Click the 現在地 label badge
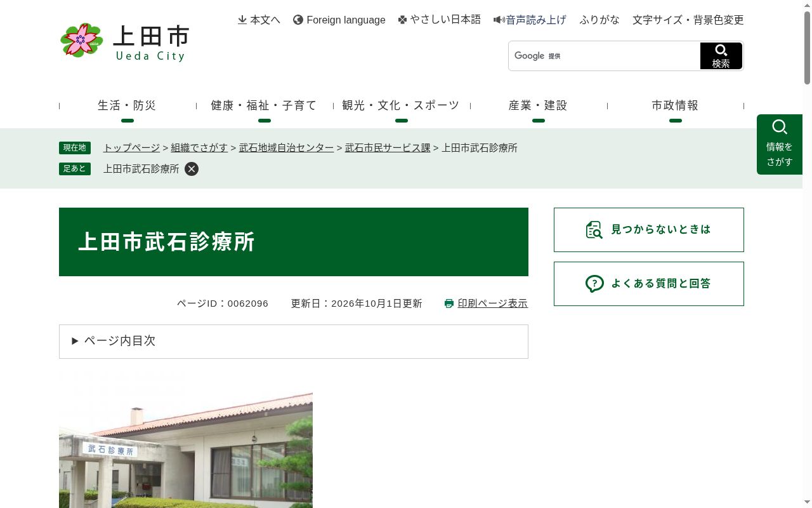The height and width of the screenshot is (508, 812). pos(75,148)
